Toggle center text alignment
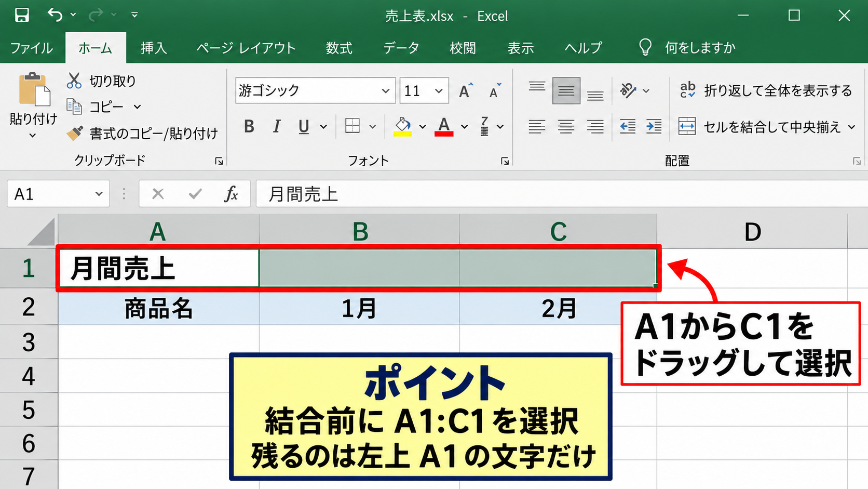This screenshot has width=868, height=489. pyautogui.click(x=566, y=126)
